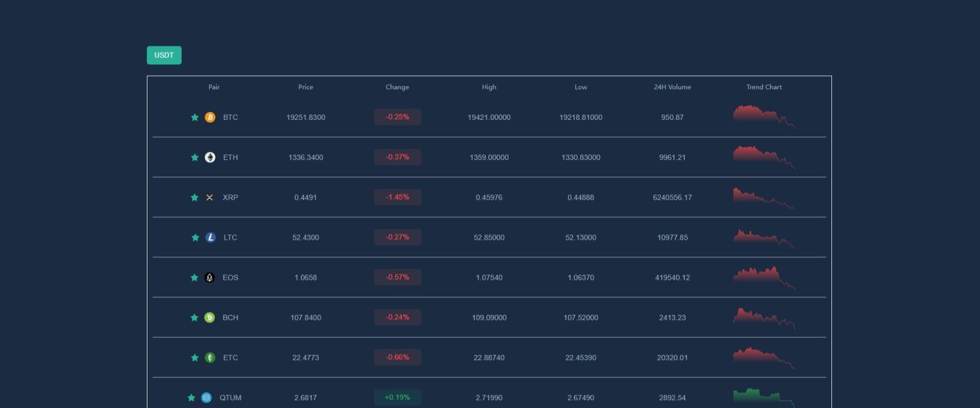Click the QTUM coin icon
The image size is (980, 408).
point(206,398)
